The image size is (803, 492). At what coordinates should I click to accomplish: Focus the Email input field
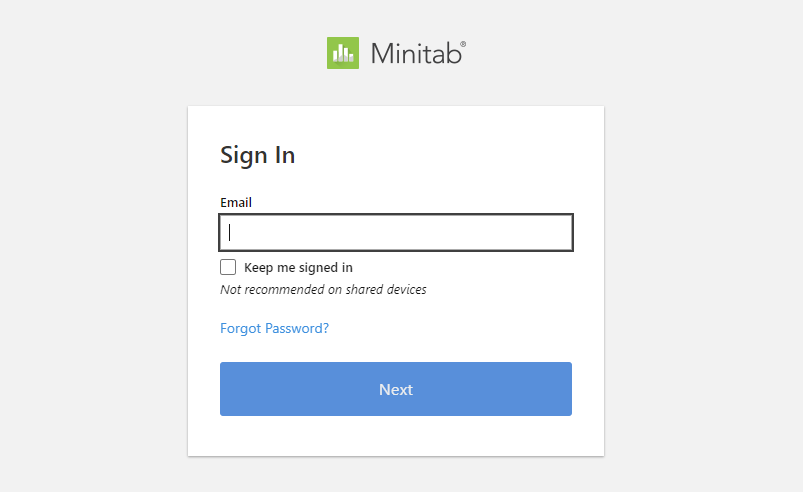coord(396,233)
